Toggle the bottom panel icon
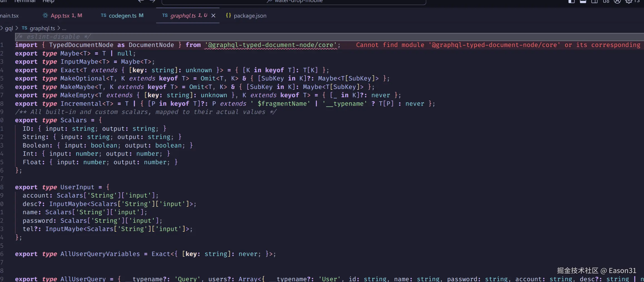This screenshot has width=644, height=282. (x=583, y=1)
